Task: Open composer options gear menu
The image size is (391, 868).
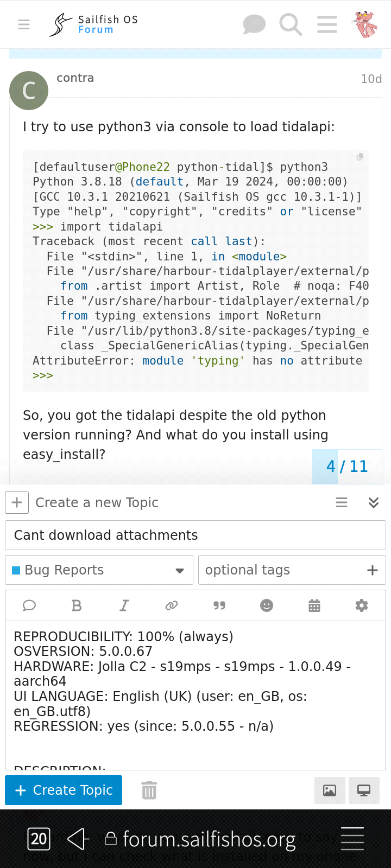Action: click(362, 605)
